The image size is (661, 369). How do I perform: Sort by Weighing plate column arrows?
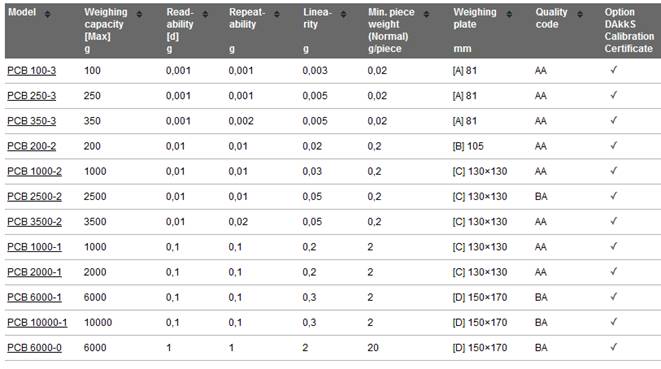509,14
